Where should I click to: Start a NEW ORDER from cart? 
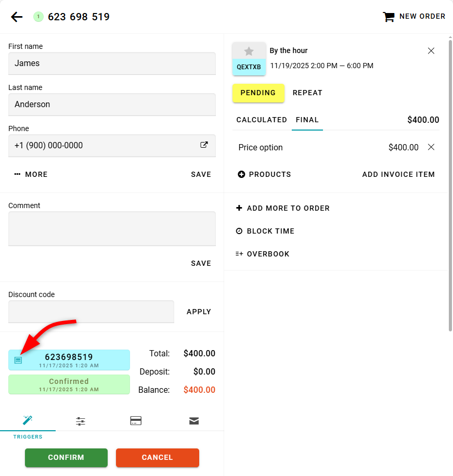(414, 17)
